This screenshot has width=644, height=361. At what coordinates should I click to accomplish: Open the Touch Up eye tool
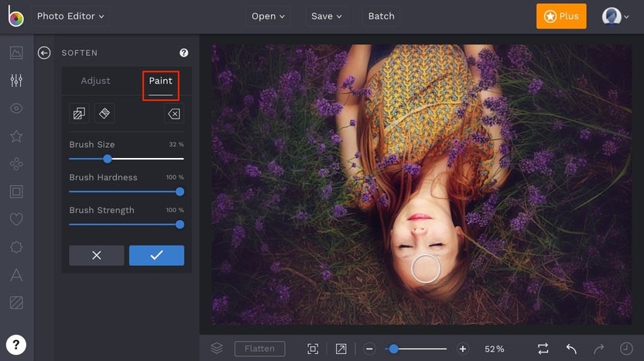(x=16, y=108)
